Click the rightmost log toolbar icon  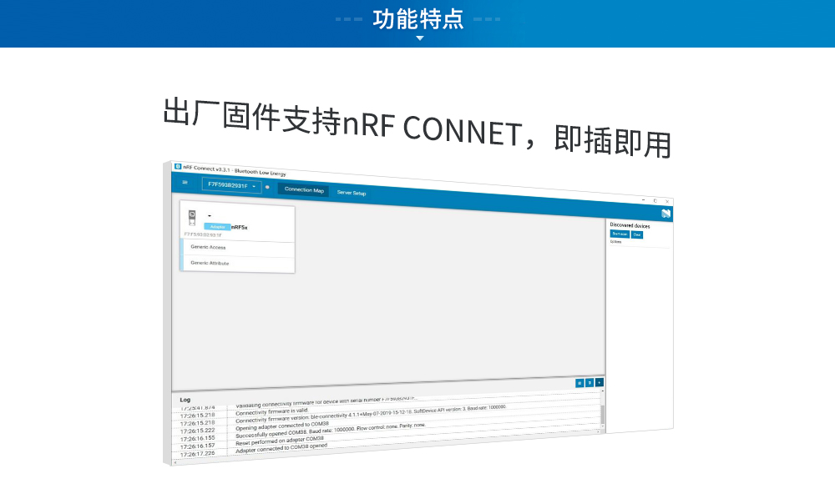click(x=599, y=383)
